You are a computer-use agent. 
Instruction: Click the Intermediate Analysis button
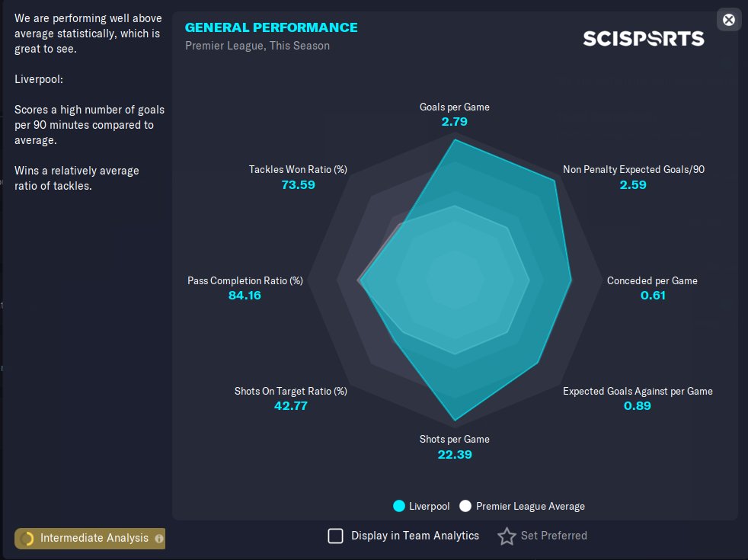click(x=90, y=538)
